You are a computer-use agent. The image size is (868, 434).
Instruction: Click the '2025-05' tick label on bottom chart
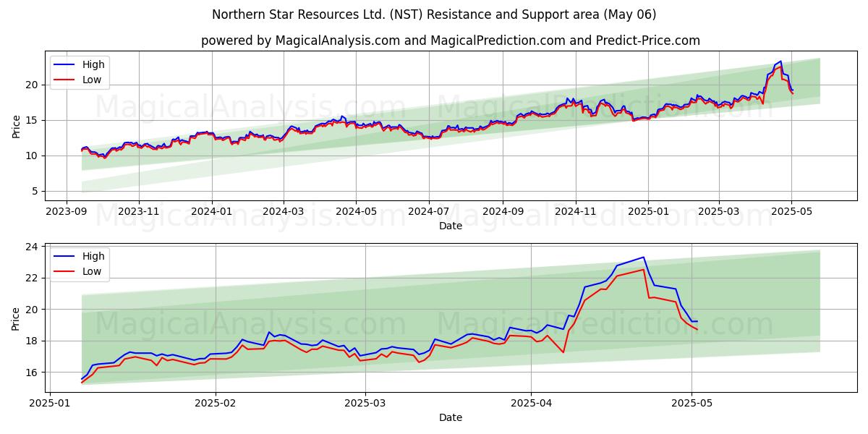692,403
